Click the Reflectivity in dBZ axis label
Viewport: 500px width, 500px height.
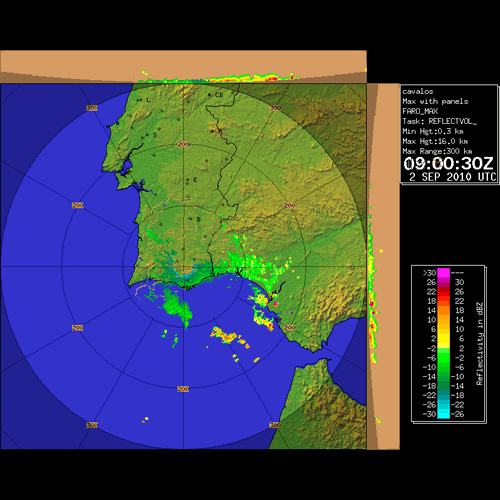coord(480,344)
